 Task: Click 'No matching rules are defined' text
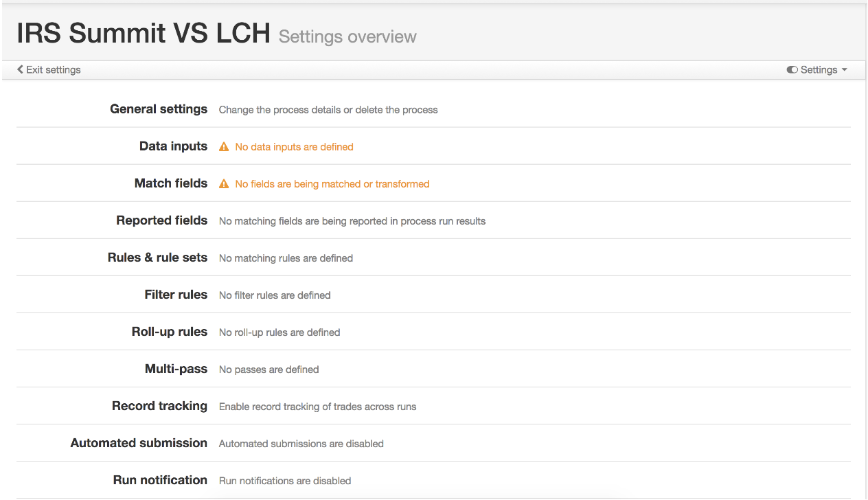click(286, 258)
